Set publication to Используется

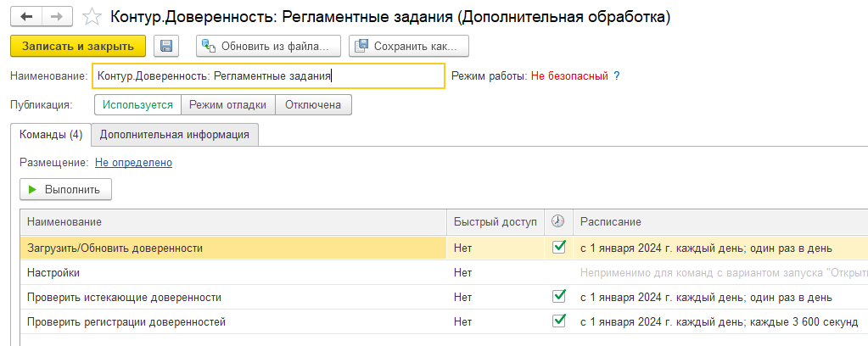click(x=137, y=104)
